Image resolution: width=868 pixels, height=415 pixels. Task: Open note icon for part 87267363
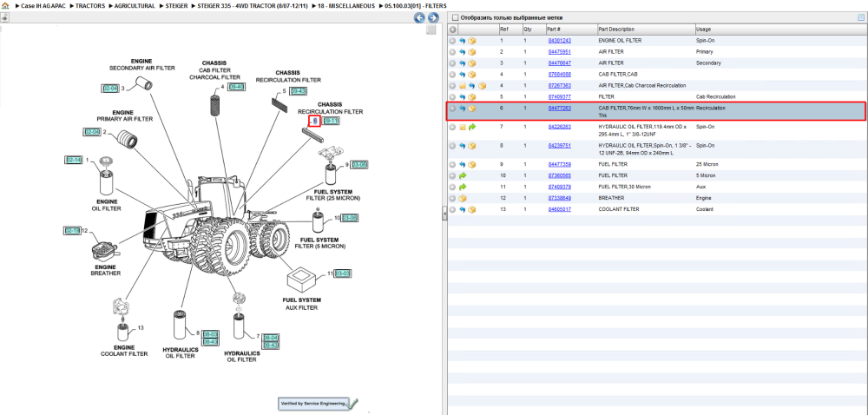[463, 86]
